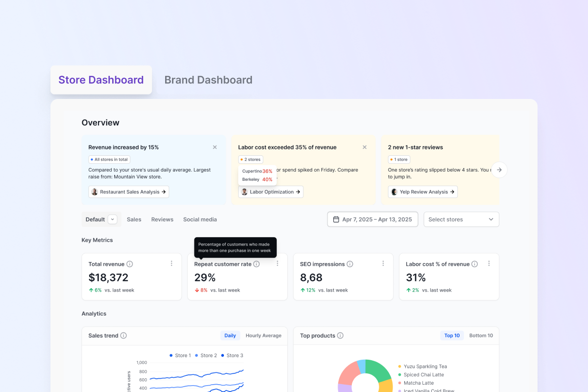
Task: Open Restaurant Sales Analysis
Action: pos(129,192)
